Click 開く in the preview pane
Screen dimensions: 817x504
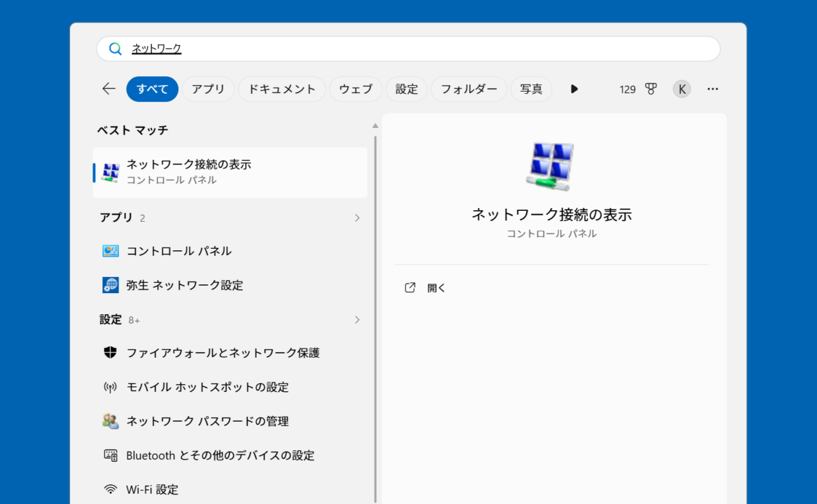[436, 288]
